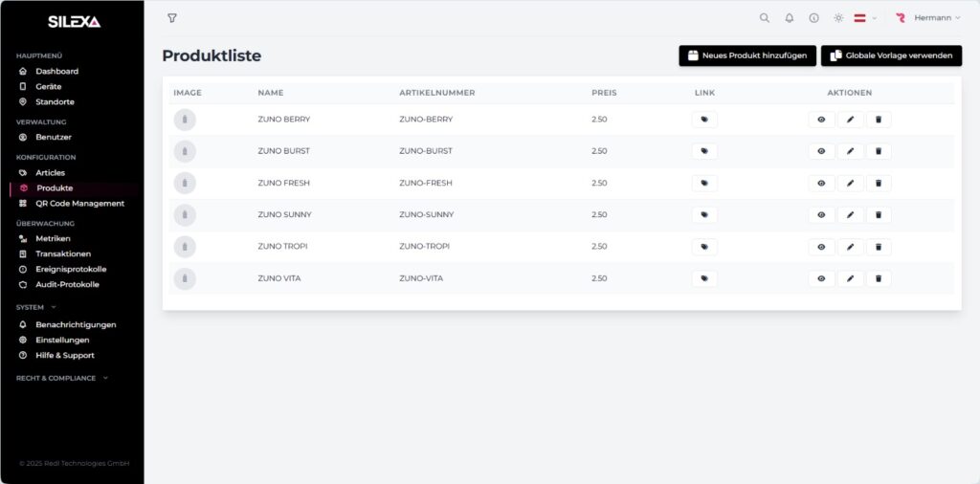Delete ZUNO VITA with trash icon
This screenshot has width=980, height=484.
click(x=879, y=278)
